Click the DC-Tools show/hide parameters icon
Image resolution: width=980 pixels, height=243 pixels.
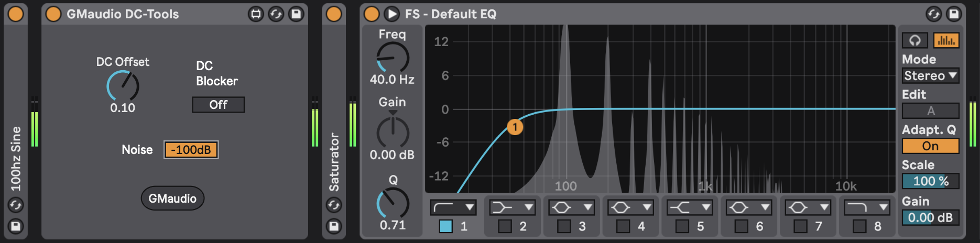256,14
